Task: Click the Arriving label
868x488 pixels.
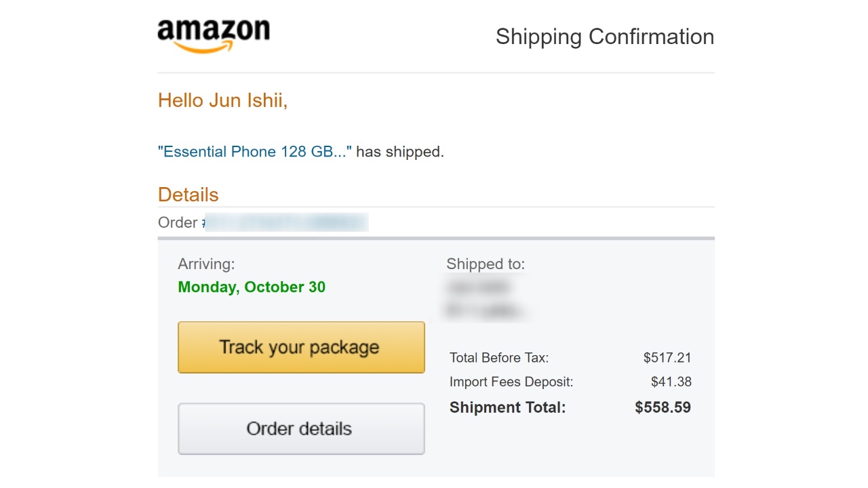Action: 206,264
